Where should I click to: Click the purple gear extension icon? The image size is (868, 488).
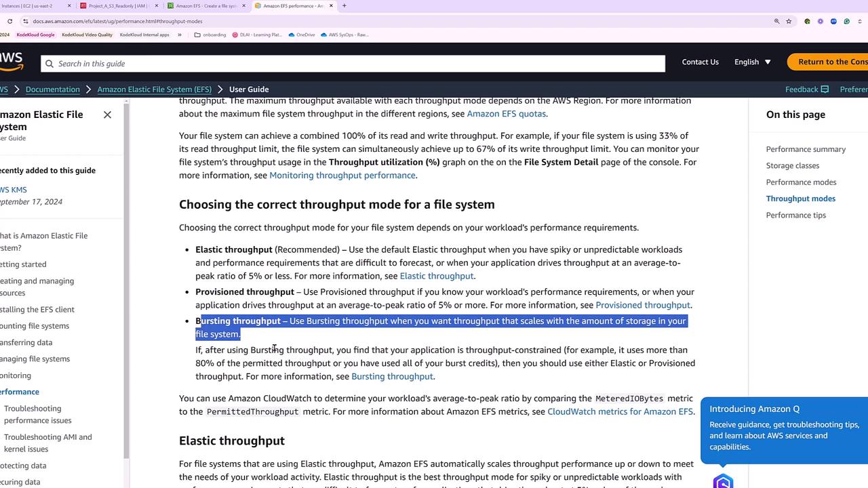coord(820,21)
